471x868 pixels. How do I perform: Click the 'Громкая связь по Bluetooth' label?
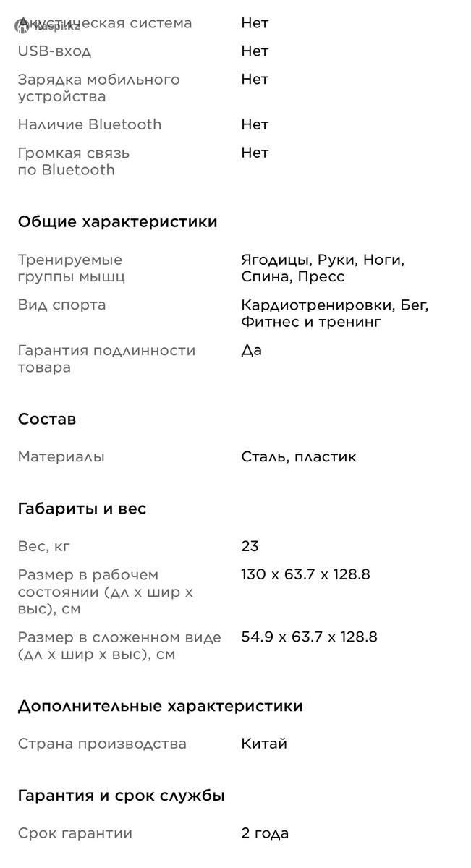pos(74,161)
